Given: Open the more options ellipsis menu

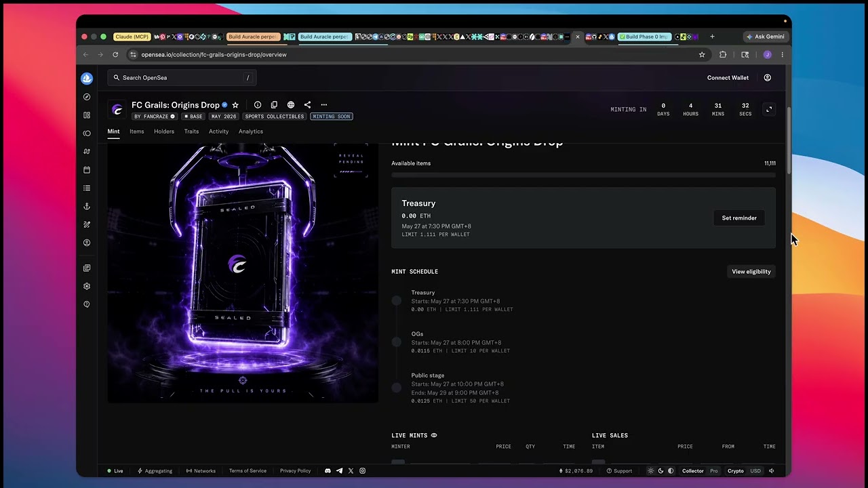Looking at the screenshot, I should click(324, 105).
